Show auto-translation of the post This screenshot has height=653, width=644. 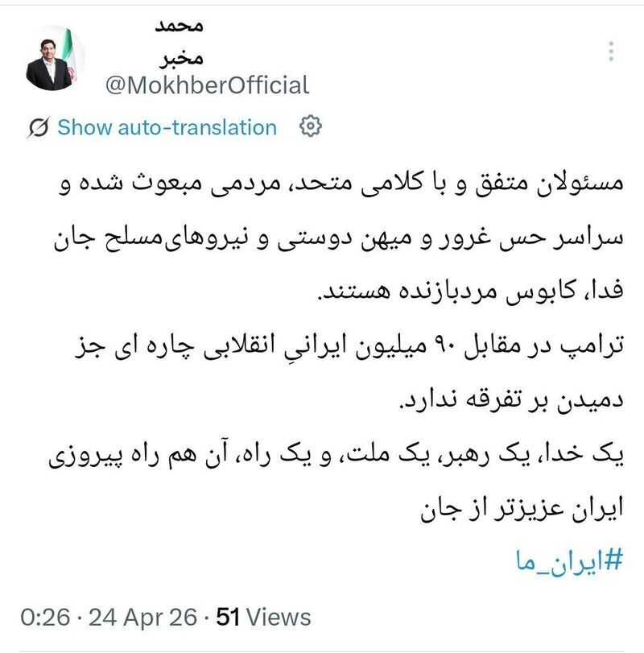(167, 127)
